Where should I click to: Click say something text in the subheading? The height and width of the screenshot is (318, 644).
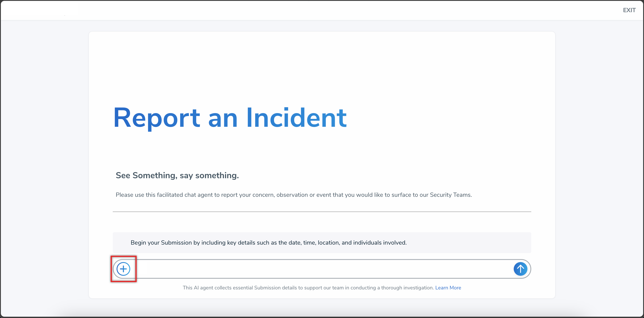coord(209,175)
